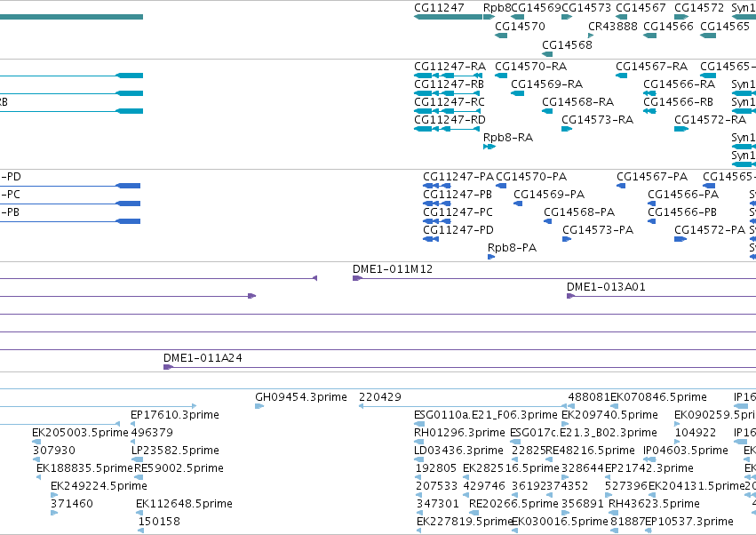Image resolution: width=756 pixels, height=535 pixels.
Task: Select transcript CG11247-RD
Action: point(450,120)
